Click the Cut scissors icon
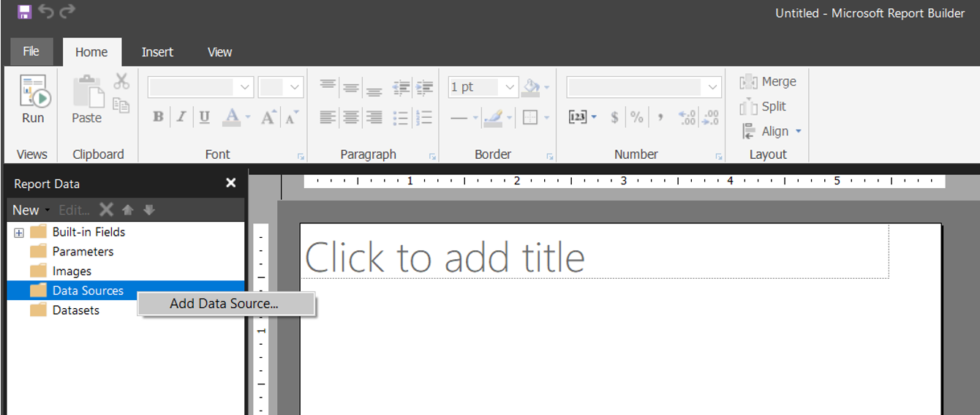Screen dimensions: 980x415 [x=121, y=81]
